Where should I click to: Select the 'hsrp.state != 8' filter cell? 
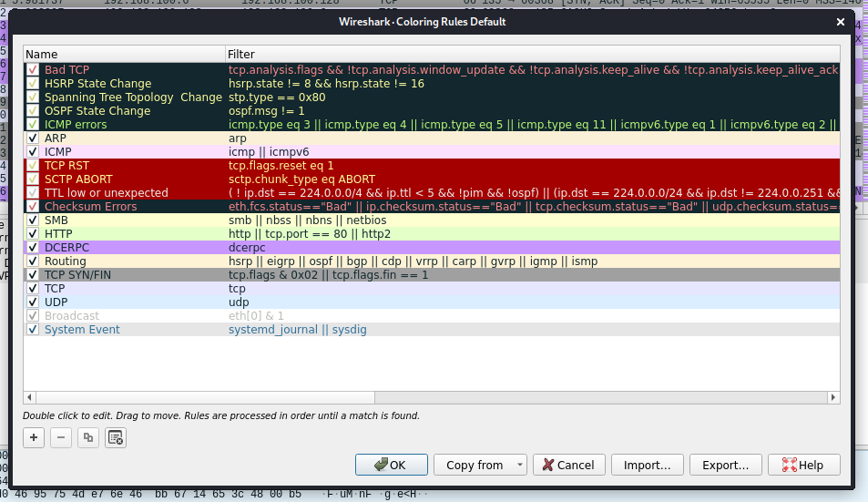pyautogui.click(x=326, y=84)
